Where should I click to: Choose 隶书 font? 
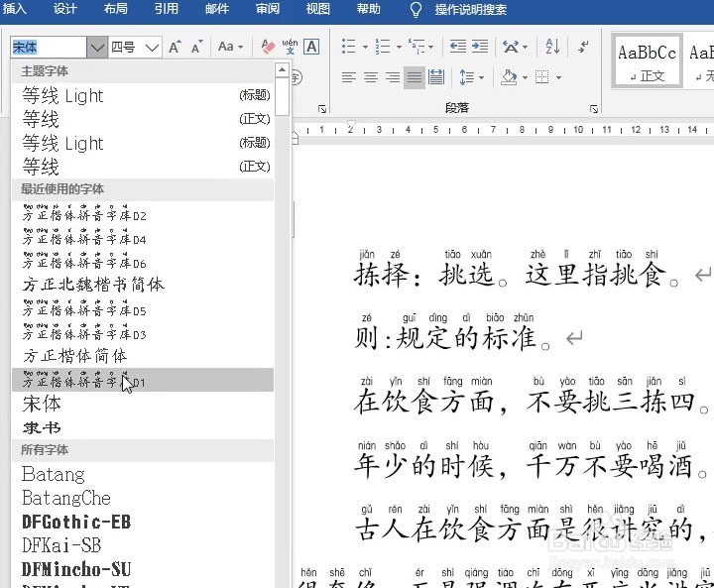[x=143, y=427]
